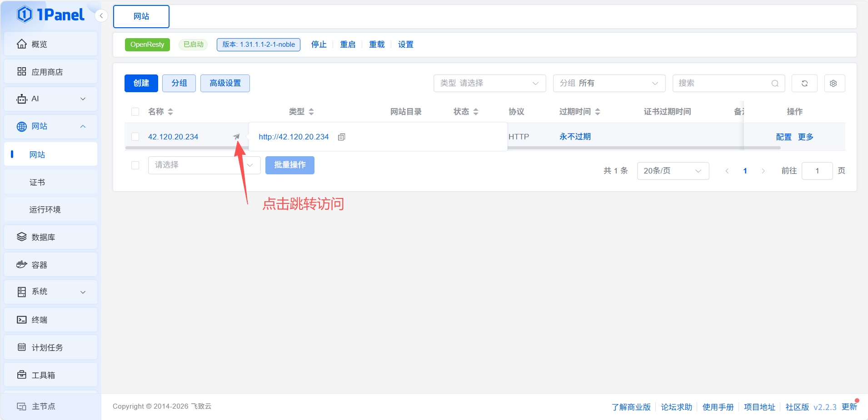Open website 42.120.20.234 name link
This screenshot has height=420, width=868.
(173, 137)
